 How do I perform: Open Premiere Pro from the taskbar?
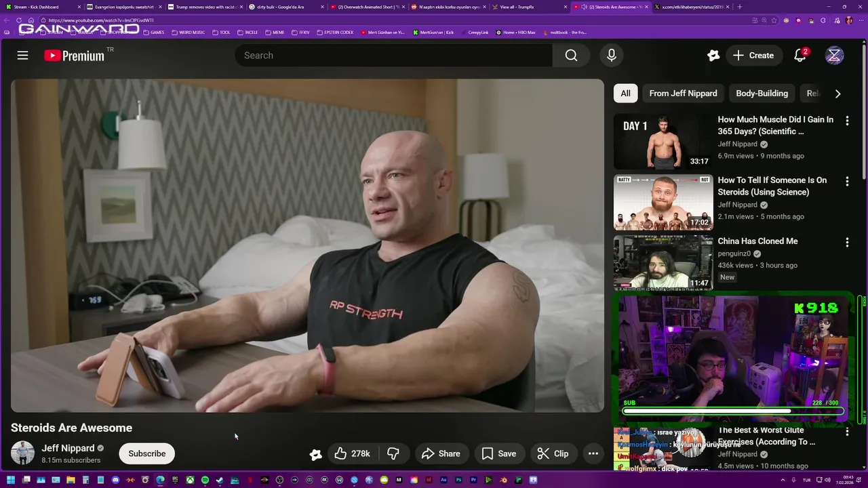tap(474, 480)
